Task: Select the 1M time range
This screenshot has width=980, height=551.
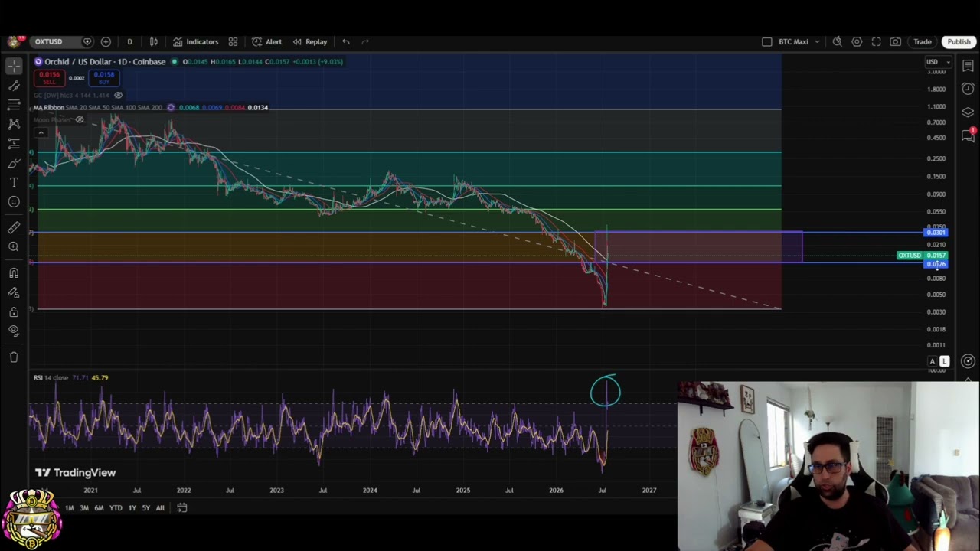Action: [69, 507]
